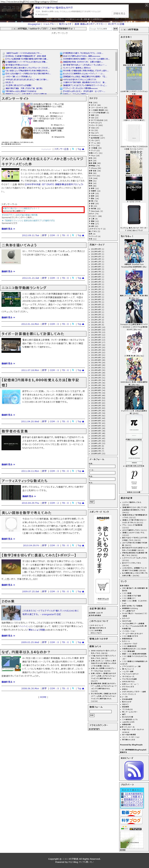Open カラパイア in リンク list

pyautogui.click(x=126, y=618)
